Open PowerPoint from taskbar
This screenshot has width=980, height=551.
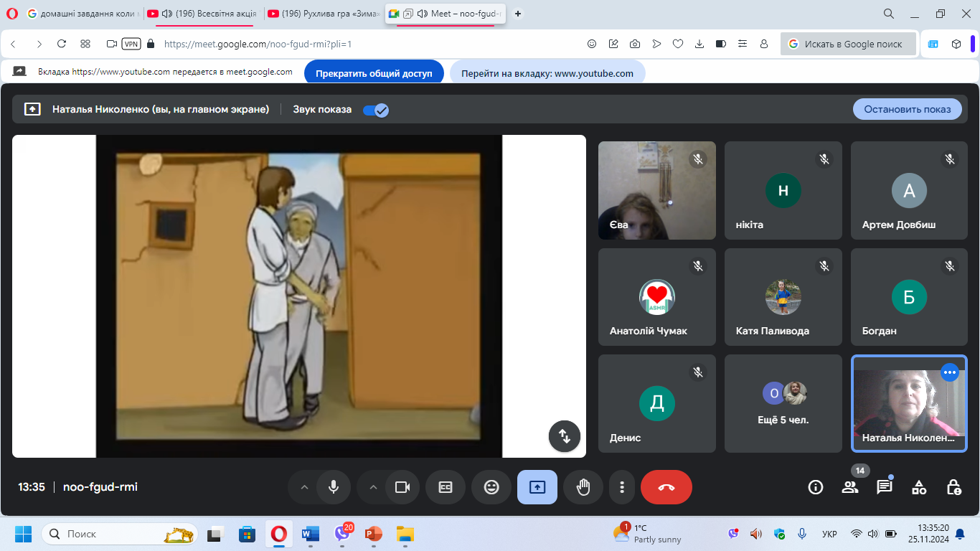coord(374,534)
